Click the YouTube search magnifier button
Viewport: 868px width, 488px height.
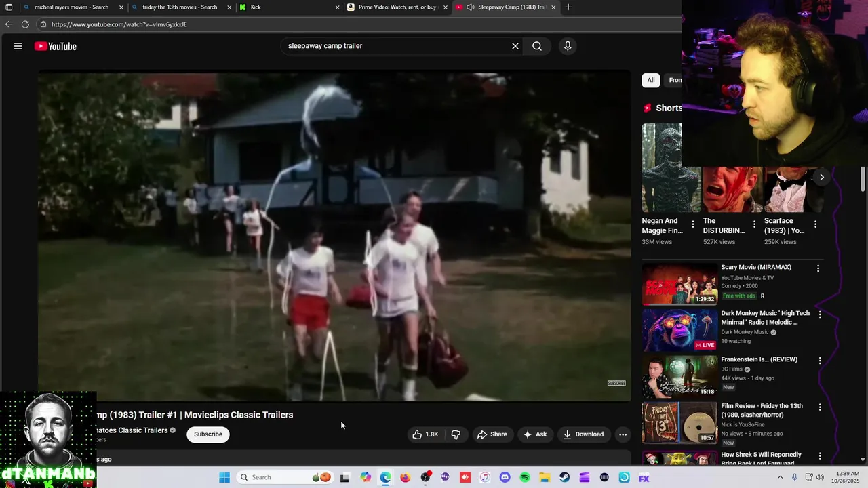pyautogui.click(x=537, y=46)
